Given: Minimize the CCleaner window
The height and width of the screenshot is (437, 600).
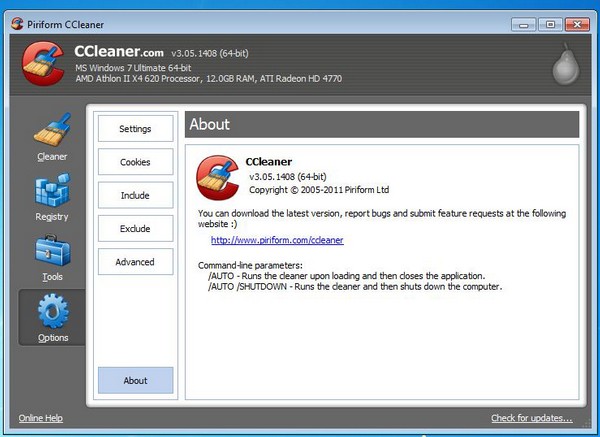Looking at the screenshot, I should 523,24.
